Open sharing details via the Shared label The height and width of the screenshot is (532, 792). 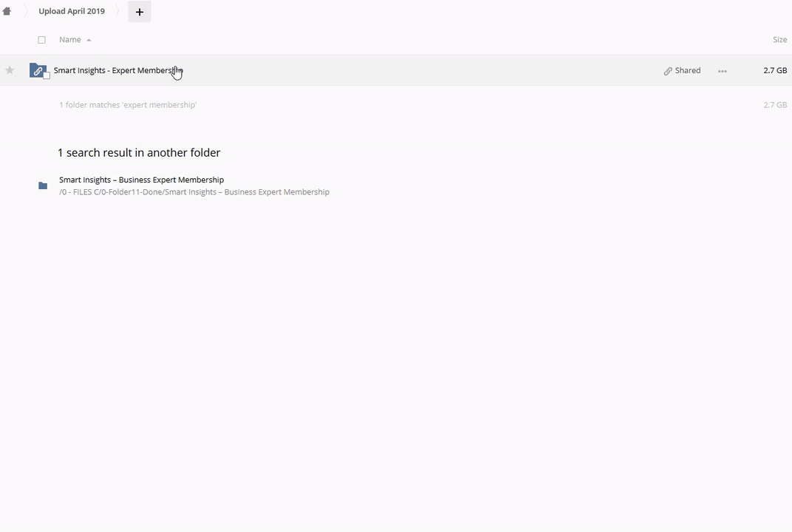[687, 70]
